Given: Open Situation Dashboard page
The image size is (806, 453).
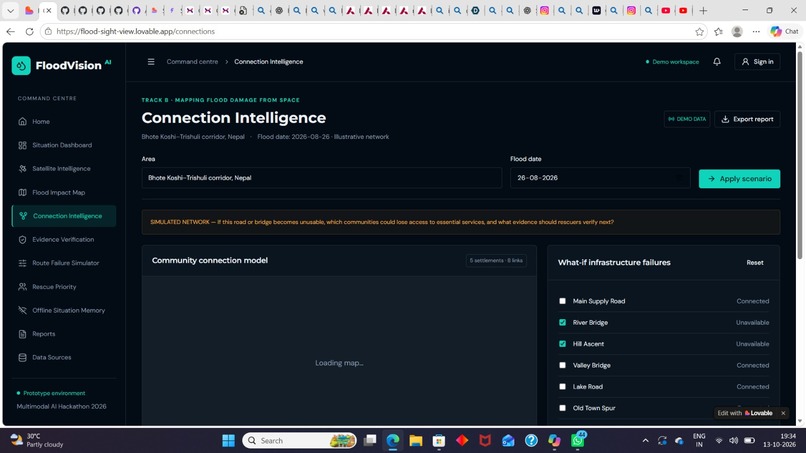Looking at the screenshot, I should [64, 145].
